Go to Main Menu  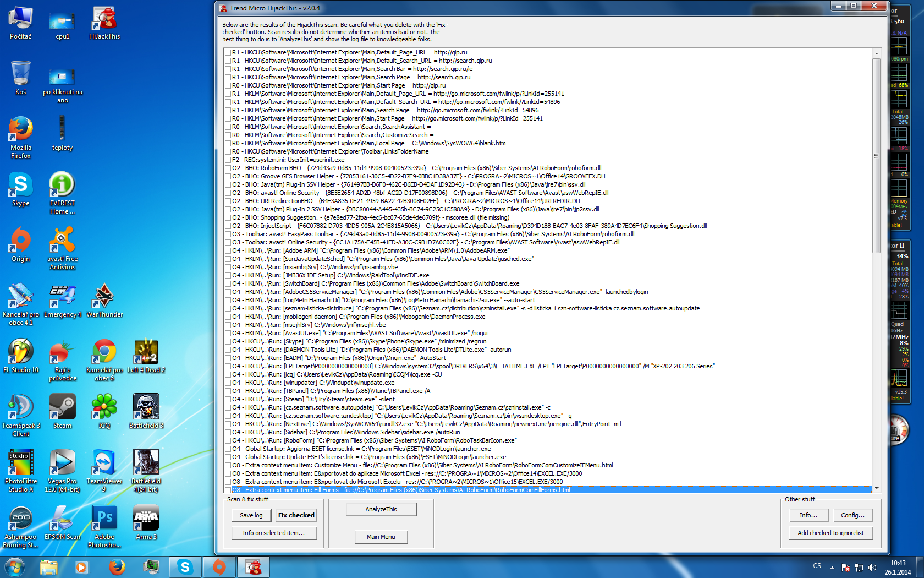[x=381, y=537]
